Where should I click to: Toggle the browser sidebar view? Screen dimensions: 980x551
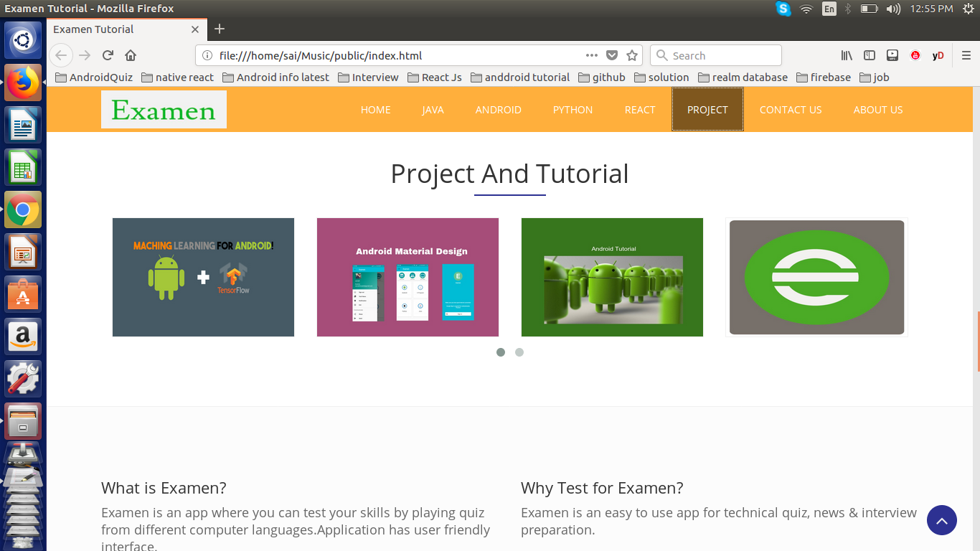(869, 55)
